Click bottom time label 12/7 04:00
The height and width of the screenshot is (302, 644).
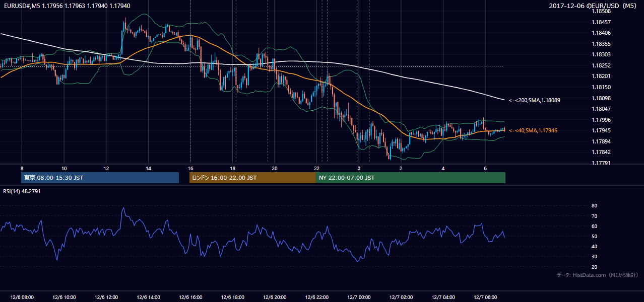[443, 297]
